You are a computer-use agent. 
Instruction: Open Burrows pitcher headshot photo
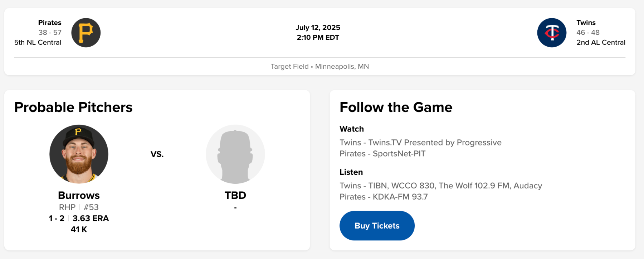pyautogui.click(x=79, y=154)
